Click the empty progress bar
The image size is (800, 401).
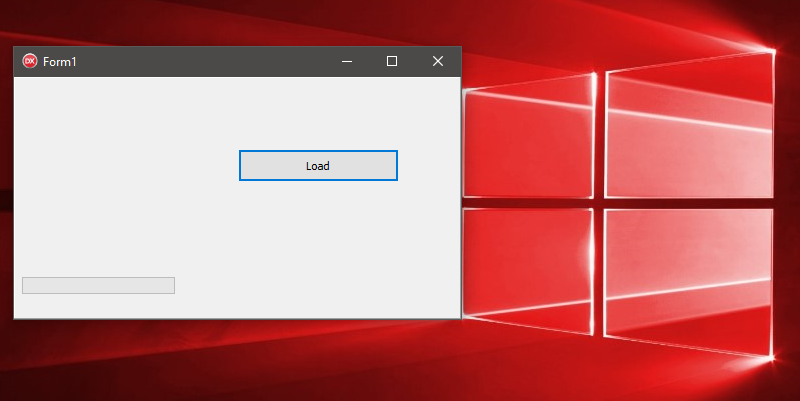click(98, 285)
